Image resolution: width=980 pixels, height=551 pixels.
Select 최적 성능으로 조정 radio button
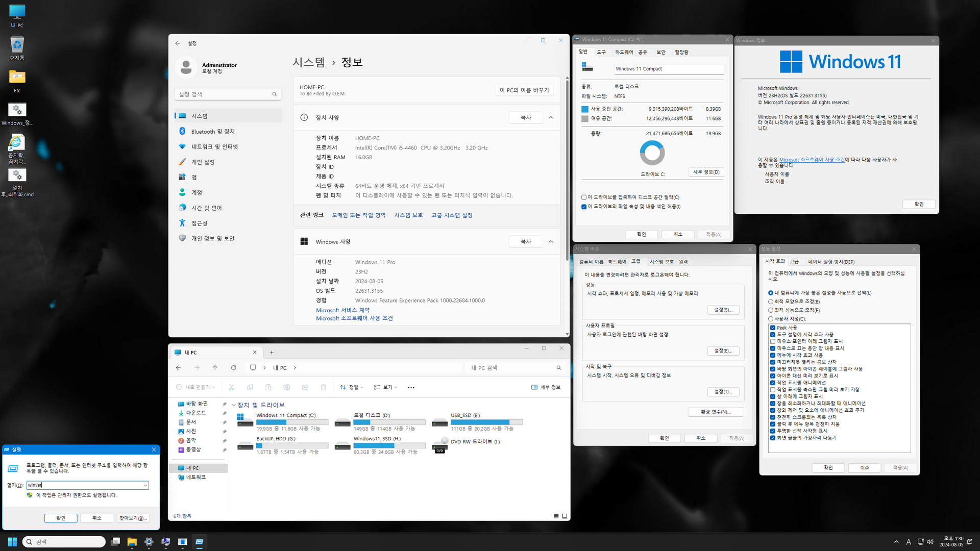771,310
